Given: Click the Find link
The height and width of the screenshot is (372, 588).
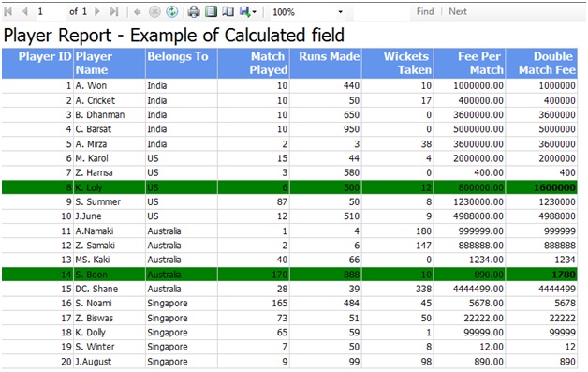Looking at the screenshot, I should (425, 11).
